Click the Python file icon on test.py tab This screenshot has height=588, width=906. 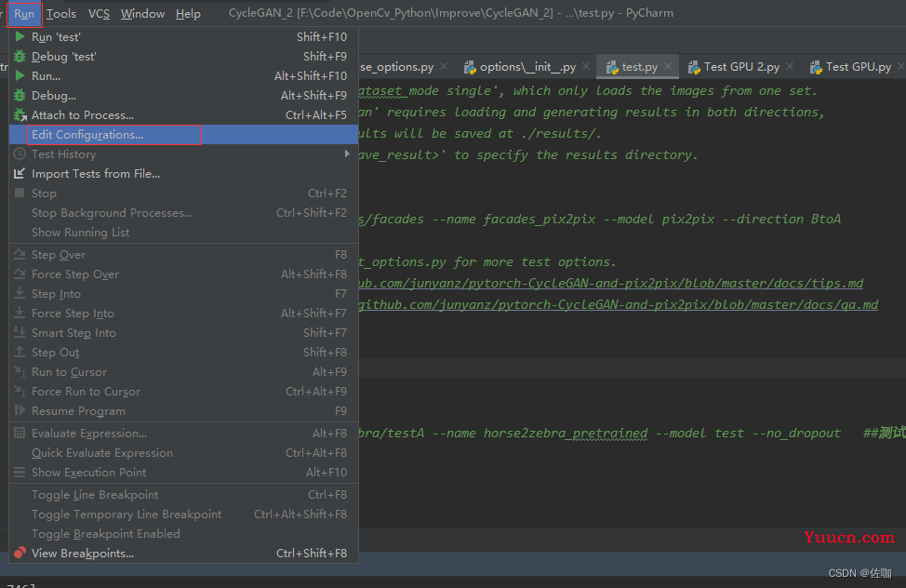click(x=612, y=67)
